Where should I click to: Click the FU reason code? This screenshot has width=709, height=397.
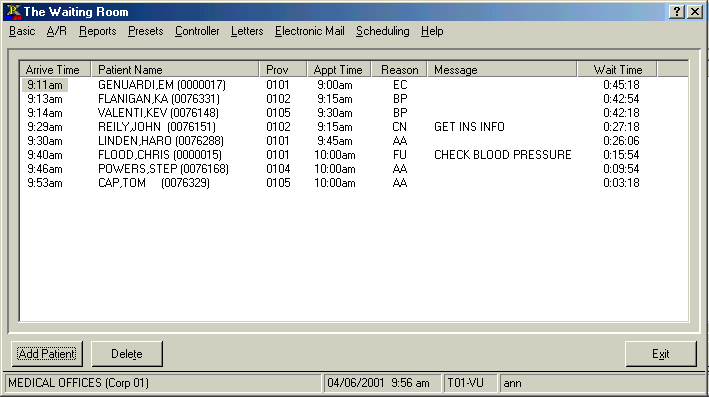click(400, 155)
